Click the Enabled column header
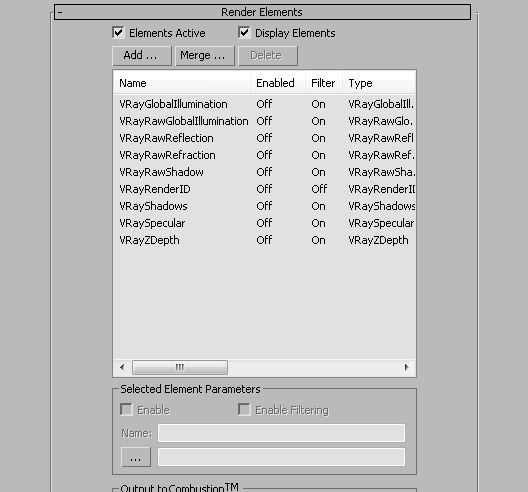Screen dimensions: 528x492 [278, 83]
